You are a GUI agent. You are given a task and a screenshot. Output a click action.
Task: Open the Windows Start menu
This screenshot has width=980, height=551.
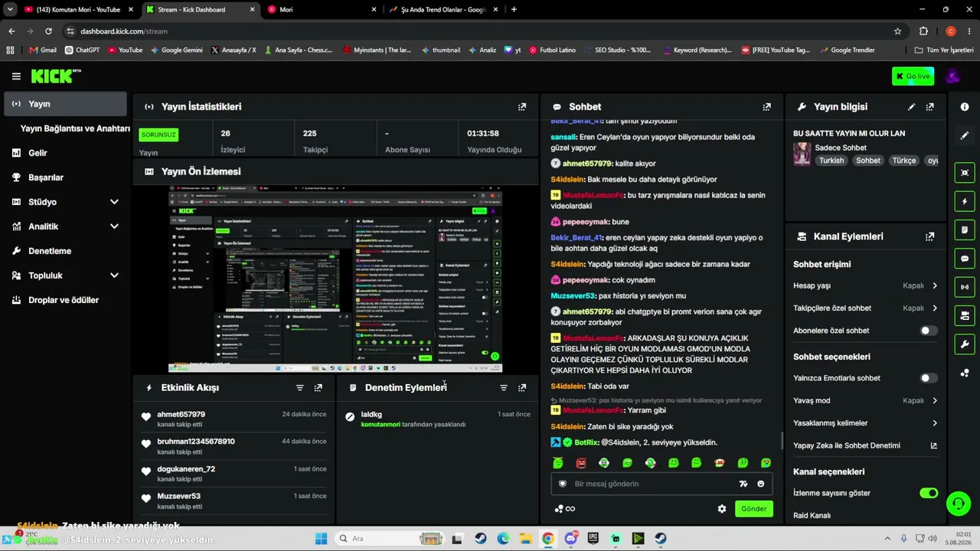(x=321, y=539)
